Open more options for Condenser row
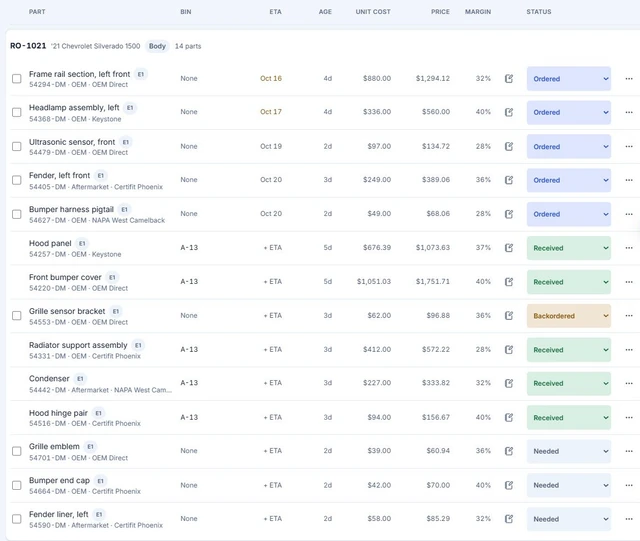The height and width of the screenshot is (541, 640). pos(629,383)
